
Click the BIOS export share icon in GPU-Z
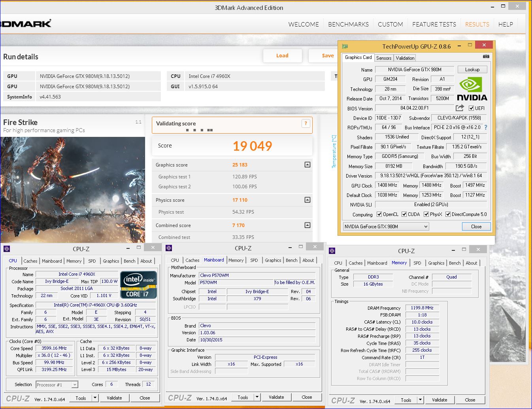[x=460, y=108]
